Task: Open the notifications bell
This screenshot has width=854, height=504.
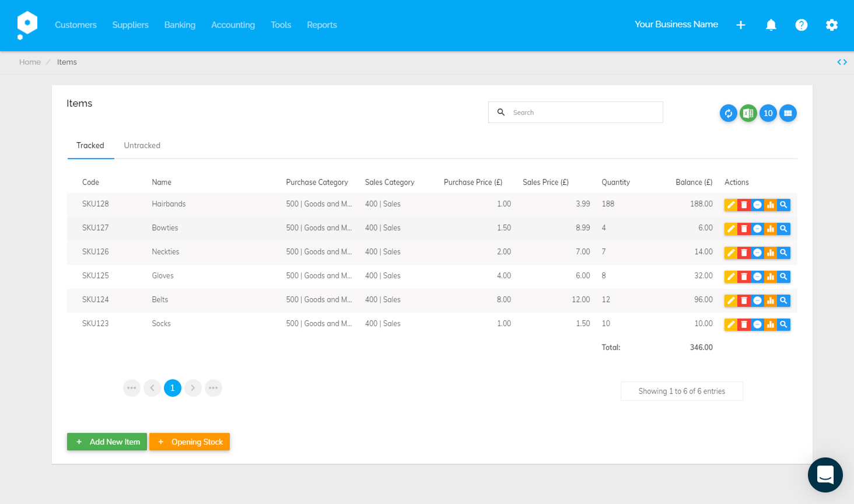Action: 771,25
